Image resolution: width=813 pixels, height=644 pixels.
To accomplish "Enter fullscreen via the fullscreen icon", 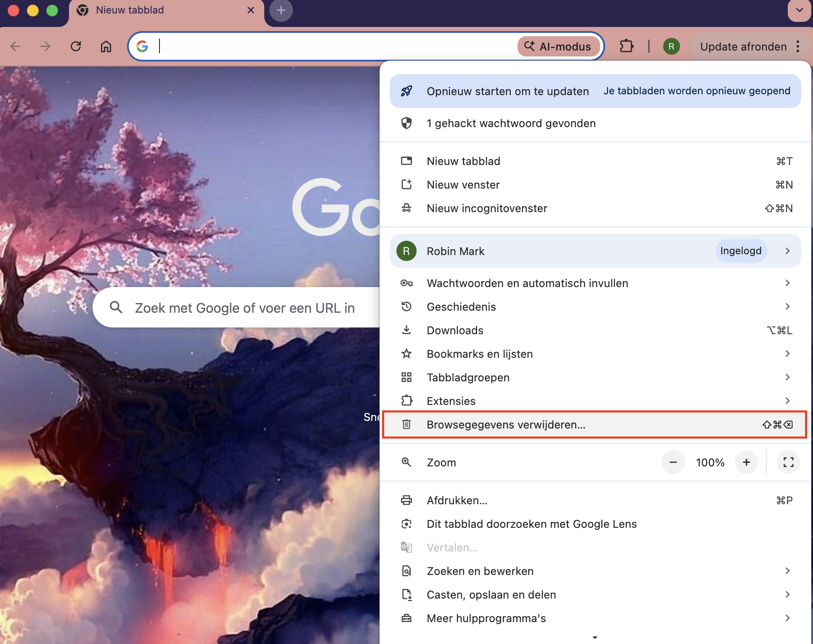I will tap(789, 462).
